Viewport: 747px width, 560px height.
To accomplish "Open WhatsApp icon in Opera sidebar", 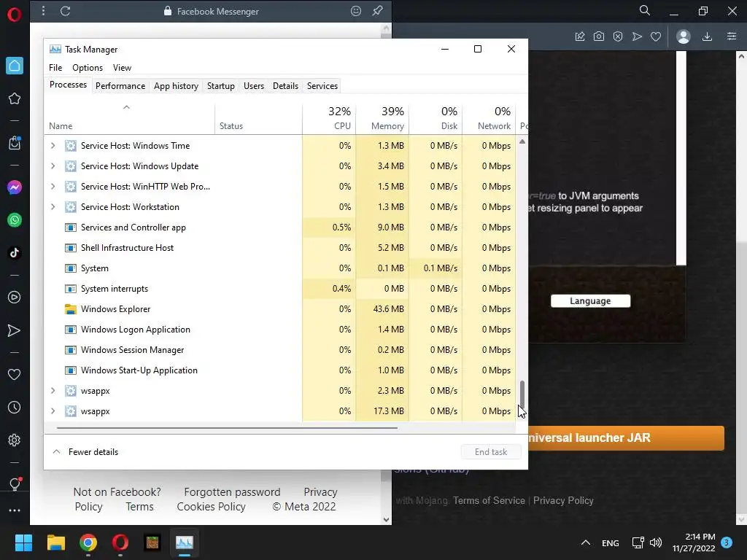I will coord(15,220).
